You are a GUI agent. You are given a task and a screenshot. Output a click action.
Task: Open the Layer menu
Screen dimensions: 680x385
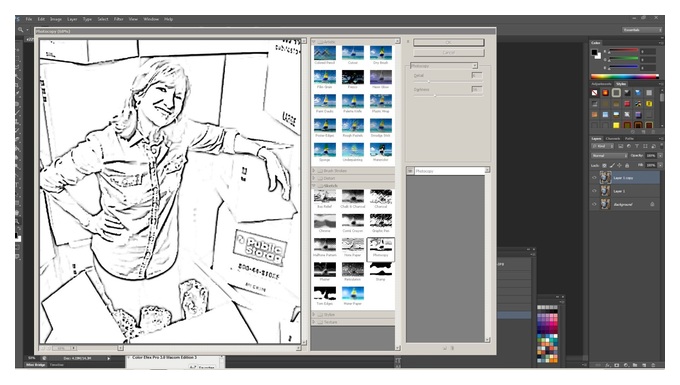click(72, 19)
